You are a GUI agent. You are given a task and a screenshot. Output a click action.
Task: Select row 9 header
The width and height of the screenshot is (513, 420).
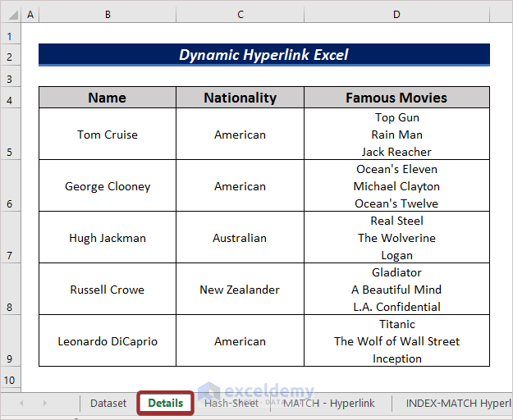10,340
